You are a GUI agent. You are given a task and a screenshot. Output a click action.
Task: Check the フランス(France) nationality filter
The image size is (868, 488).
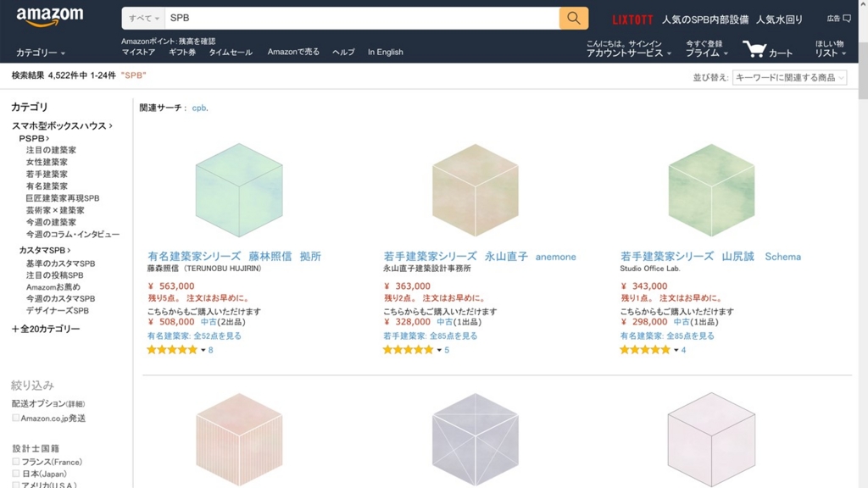click(15, 462)
